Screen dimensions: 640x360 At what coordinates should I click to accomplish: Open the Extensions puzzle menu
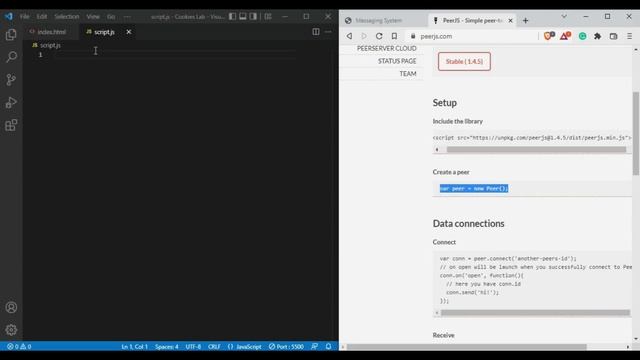coord(598,36)
